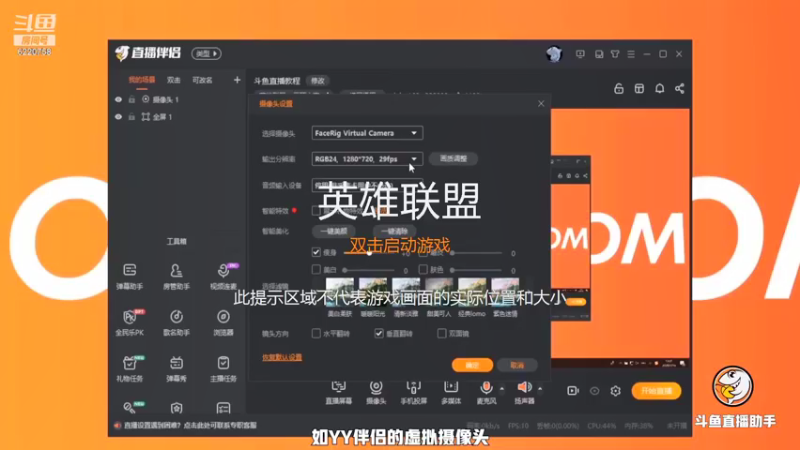Switch to 可改名 scene tab
This screenshot has width=800, height=450.
[203, 80]
